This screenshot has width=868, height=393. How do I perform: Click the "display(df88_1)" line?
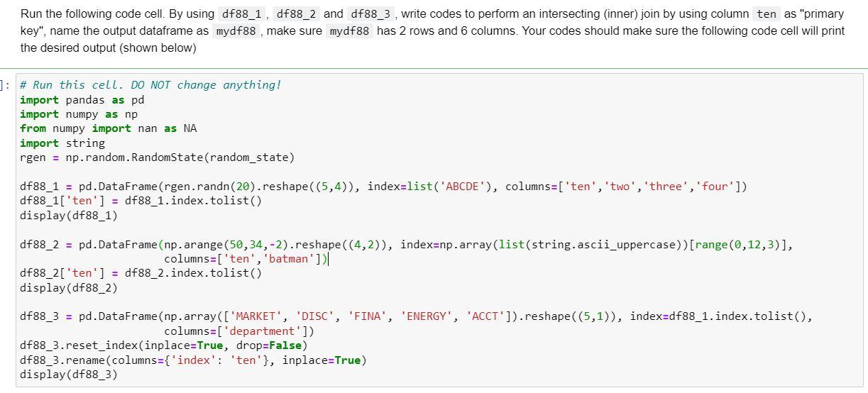(69, 216)
